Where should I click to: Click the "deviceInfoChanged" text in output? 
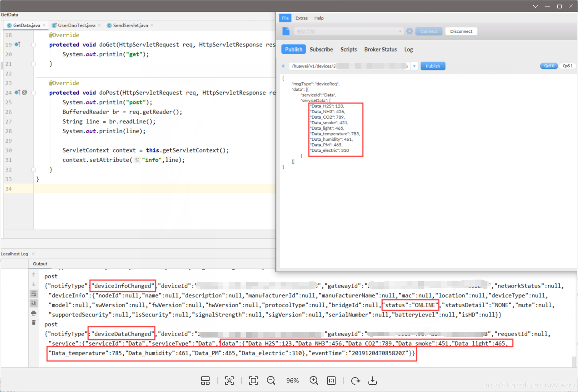coord(123,286)
